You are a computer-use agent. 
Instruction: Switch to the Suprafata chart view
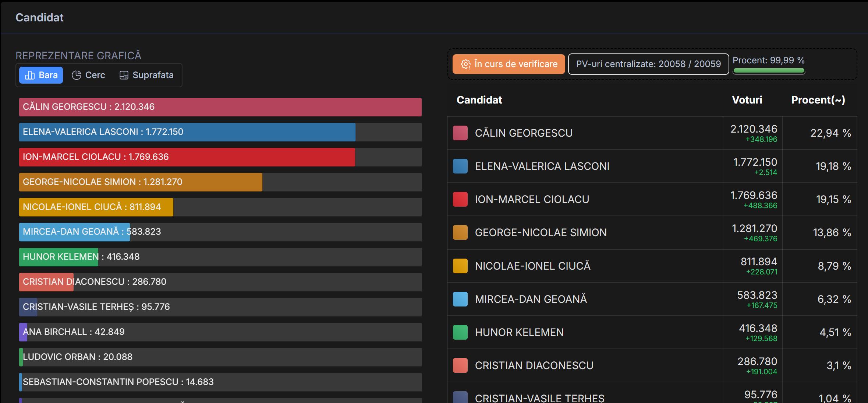pos(146,75)
